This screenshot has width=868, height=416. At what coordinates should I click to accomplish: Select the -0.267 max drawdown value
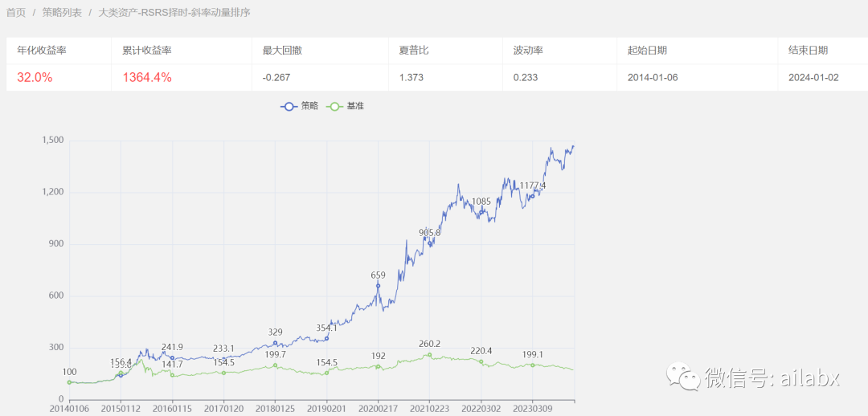pyautogui.click(x=276, y=78)
